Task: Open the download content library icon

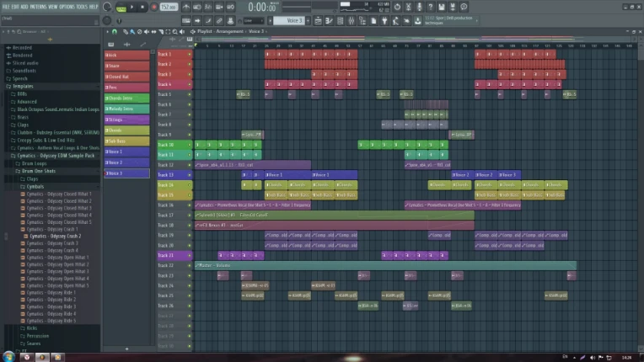Action: click(418, 20)
